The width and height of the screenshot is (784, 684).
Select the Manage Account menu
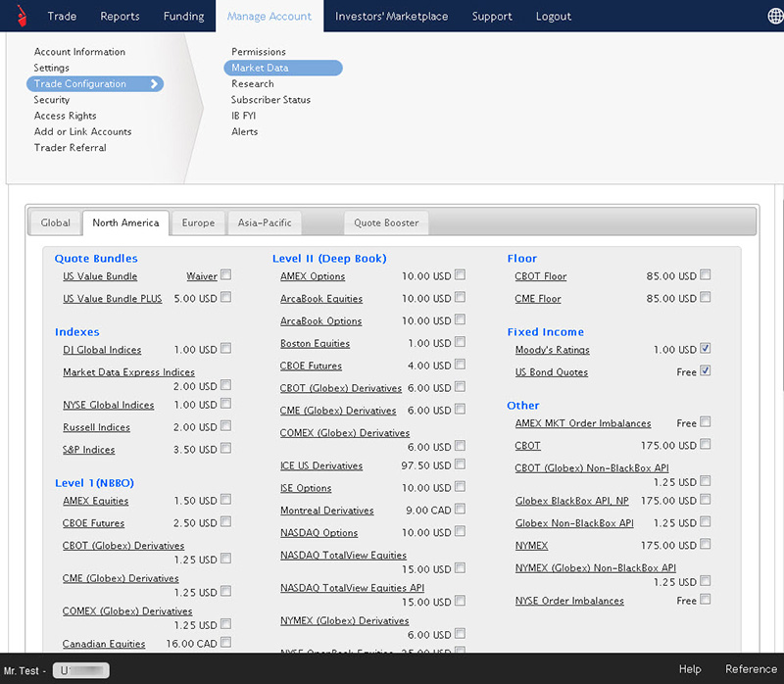pos(269,16)
